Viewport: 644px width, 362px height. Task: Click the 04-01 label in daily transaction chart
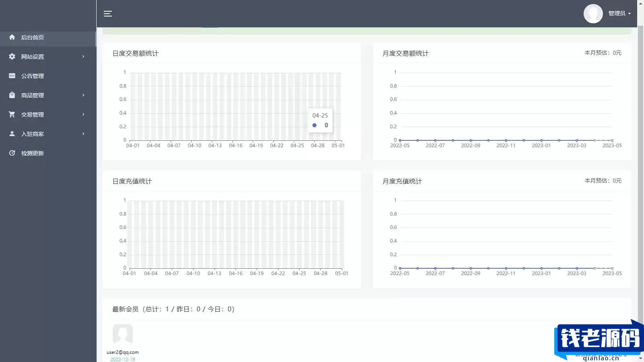[133, 146]
